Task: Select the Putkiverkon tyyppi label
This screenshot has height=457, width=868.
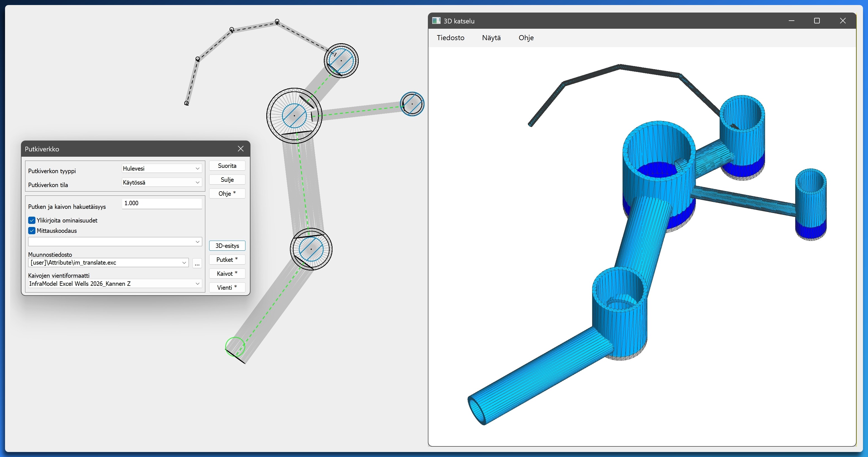Action: coord(52,171)
